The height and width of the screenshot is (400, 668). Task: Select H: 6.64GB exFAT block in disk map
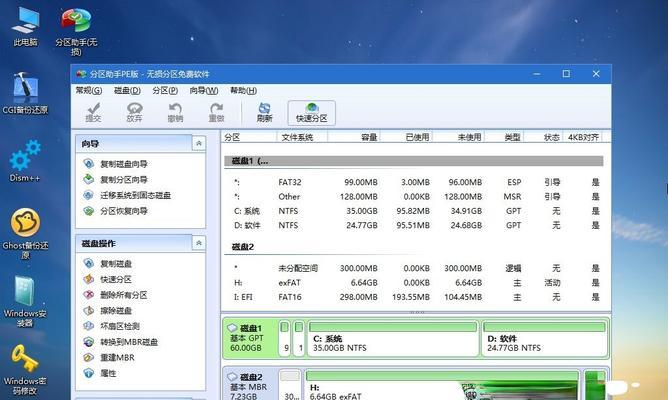point(442,385)
